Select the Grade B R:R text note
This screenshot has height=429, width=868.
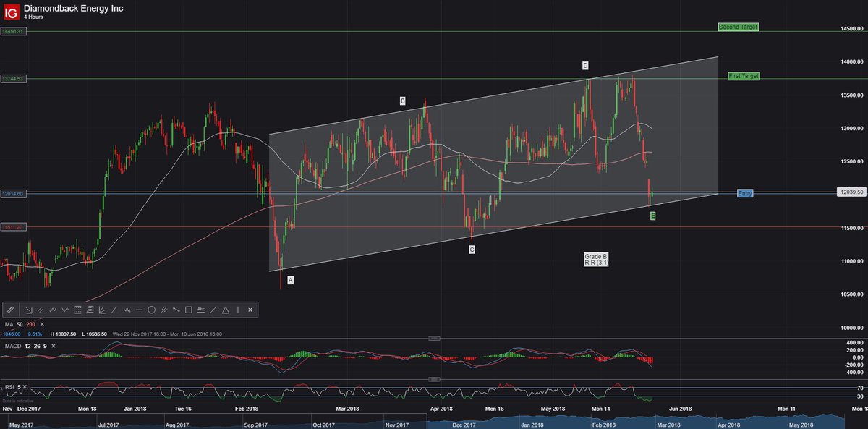click(596, 260)
